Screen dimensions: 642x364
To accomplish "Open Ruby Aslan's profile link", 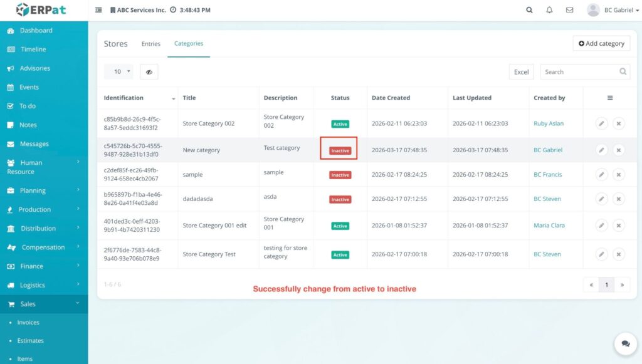I will 549,124.
